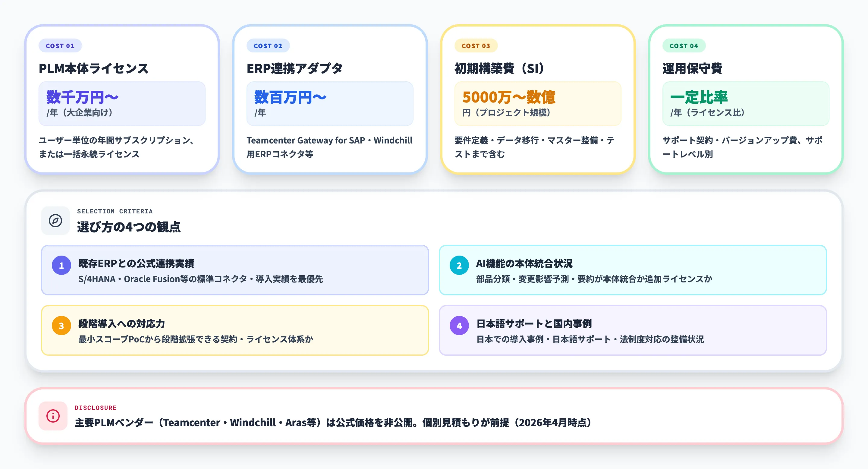The width and height of the screenshot is (868, 469).
Task: Click the COST 01 badge
Action: (60, 46)
